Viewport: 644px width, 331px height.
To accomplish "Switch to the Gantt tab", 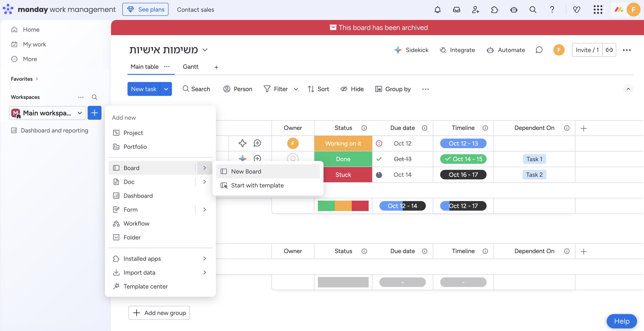I will pos(191,67).
